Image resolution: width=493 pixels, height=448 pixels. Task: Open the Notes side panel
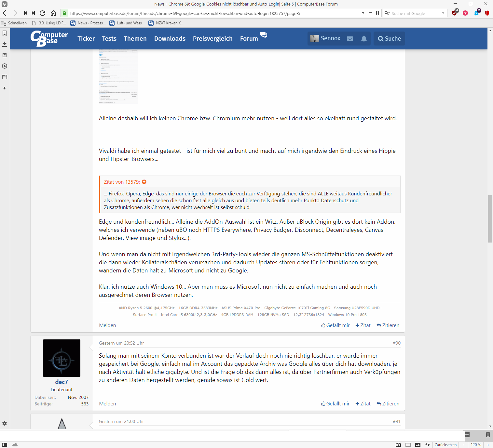pos(5,55)
